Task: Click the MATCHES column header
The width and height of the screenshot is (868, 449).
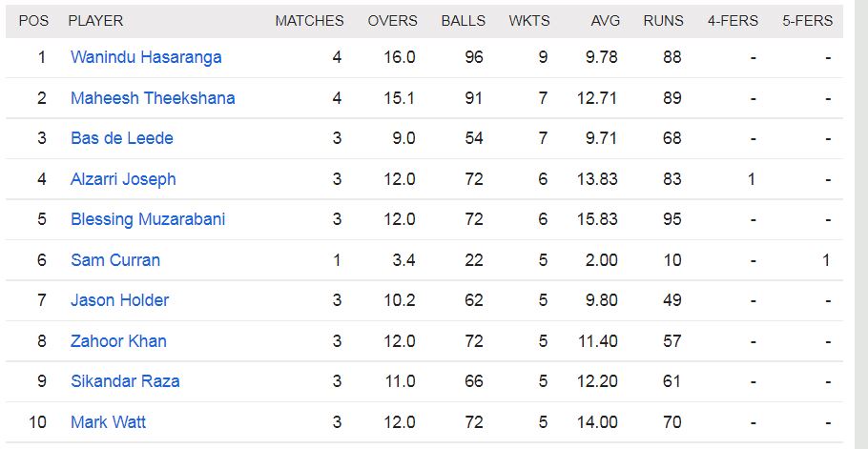Action: tap(308, 21)
